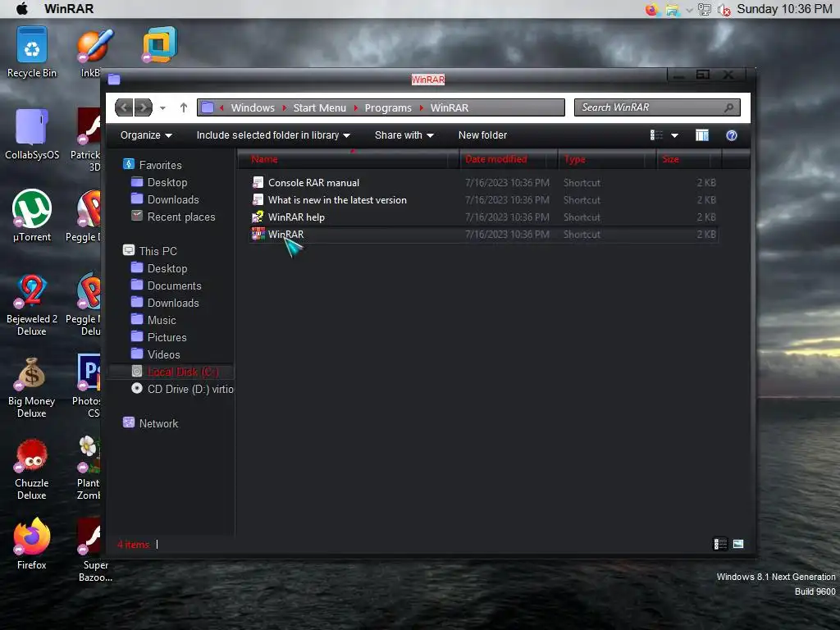Screen dimensions: 840x630
Task: Select the WinRAR shortcut icon in list
Action: [x=258, y=234]
